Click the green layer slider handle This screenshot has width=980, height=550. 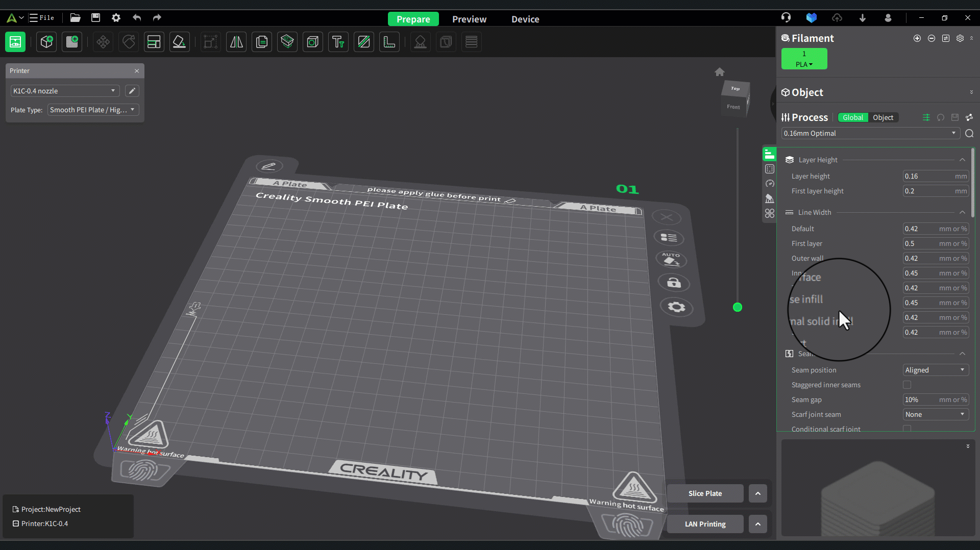point(738,307)
